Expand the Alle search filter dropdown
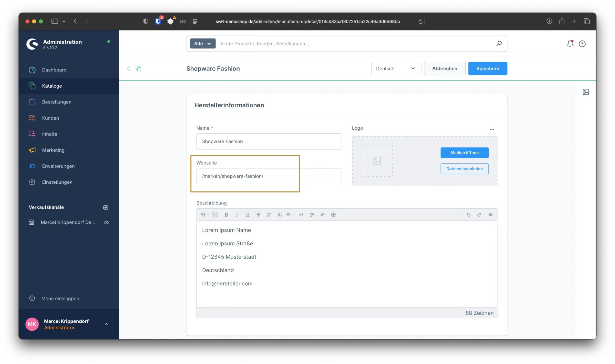 (x=202, y=44)
